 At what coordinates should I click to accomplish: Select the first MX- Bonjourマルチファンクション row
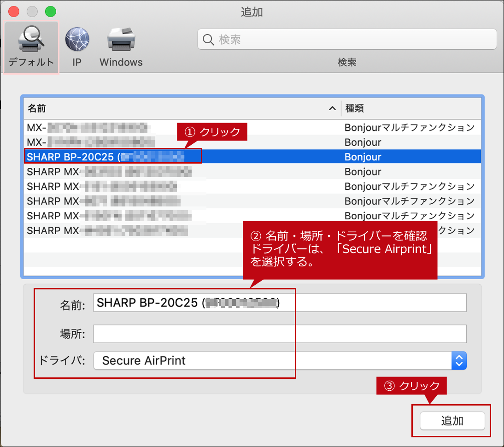pyautogui.click(x=252, y=128)
